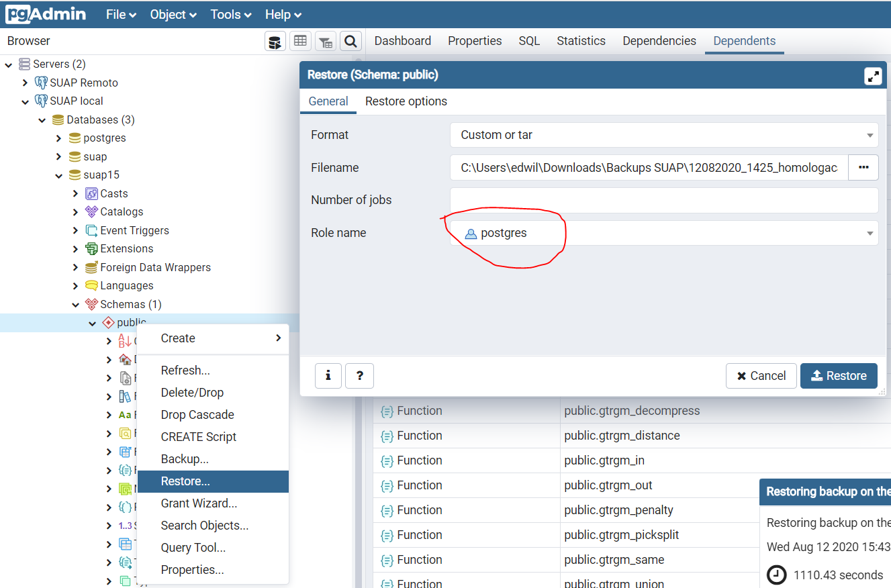Choose Query Tool... in context menu
Viewport: 891px width, 588px height.
pyautogui.click(x=213, y=548)
